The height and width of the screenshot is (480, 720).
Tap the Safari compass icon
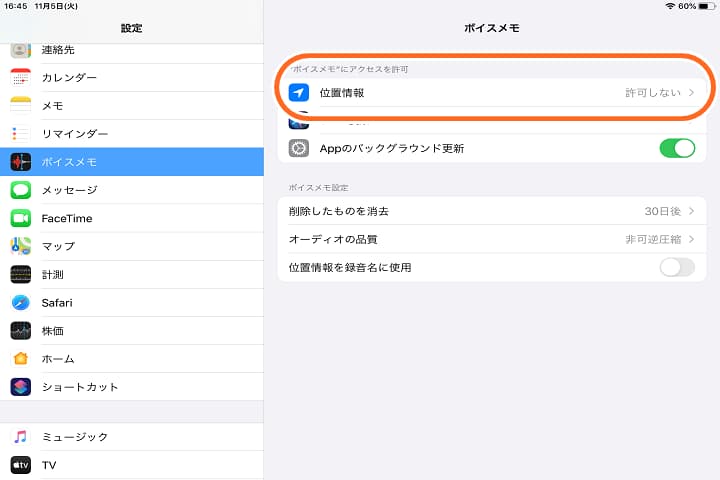[21, 302]
